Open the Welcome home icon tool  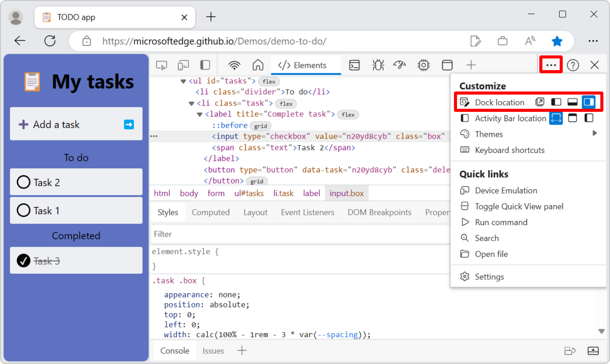pyautogui.click(x=258, y=65)
